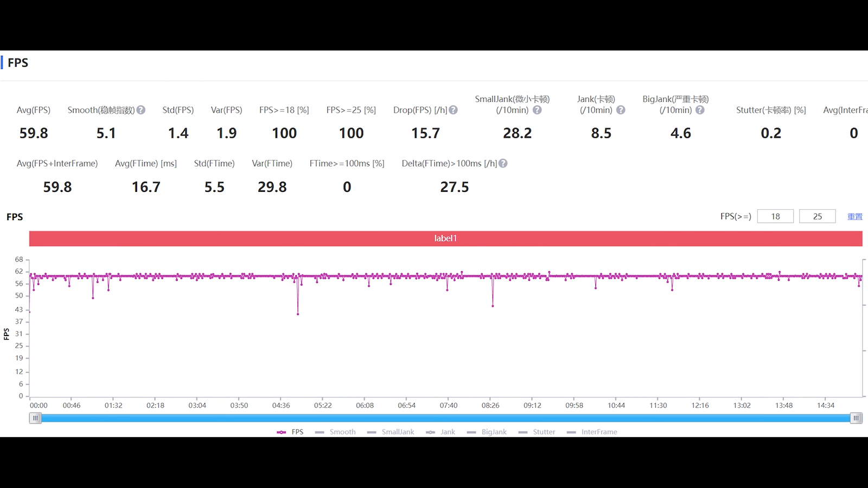Enable the InterFrame legend series
868x488 pixels.
(x=592, y=432)
